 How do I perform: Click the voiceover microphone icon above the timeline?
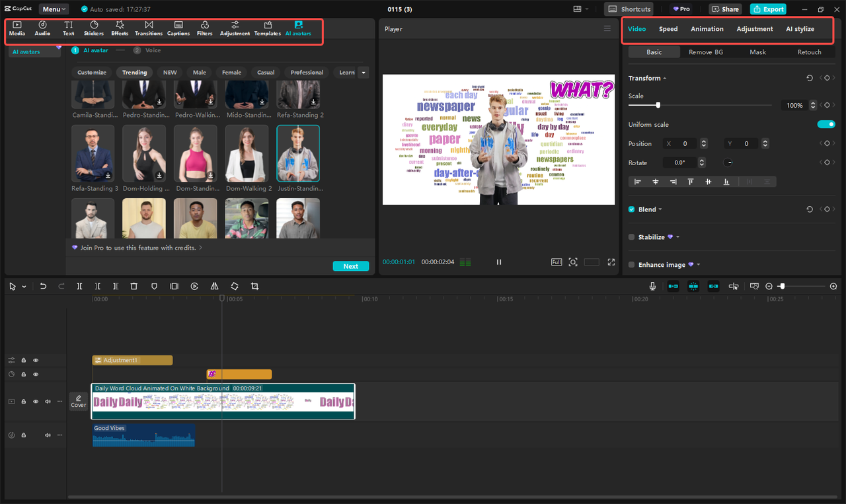(x=652, y=286)
